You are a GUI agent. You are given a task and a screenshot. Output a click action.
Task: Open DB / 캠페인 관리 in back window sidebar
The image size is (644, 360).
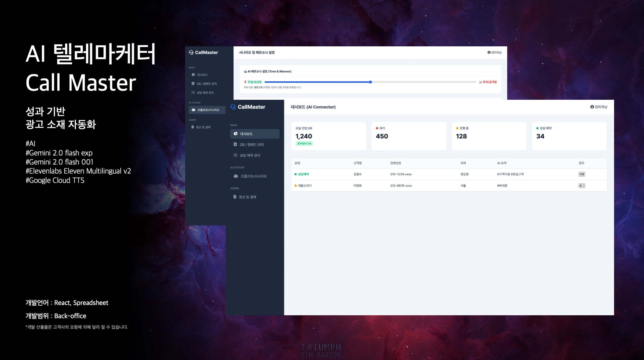click(206, 84)
